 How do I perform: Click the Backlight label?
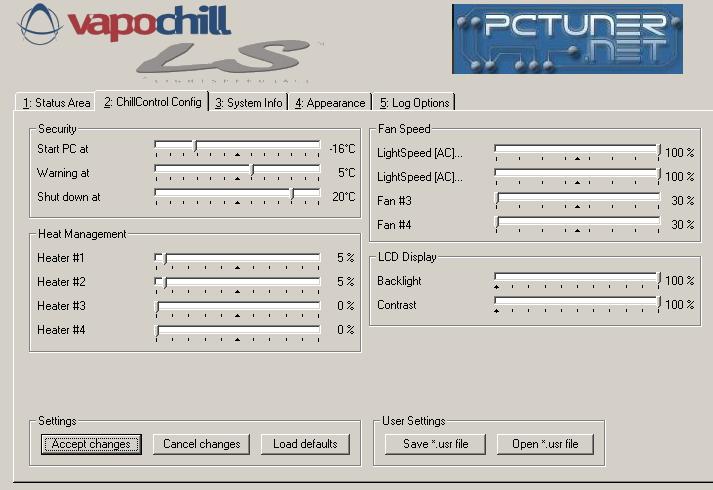point(399,281)
